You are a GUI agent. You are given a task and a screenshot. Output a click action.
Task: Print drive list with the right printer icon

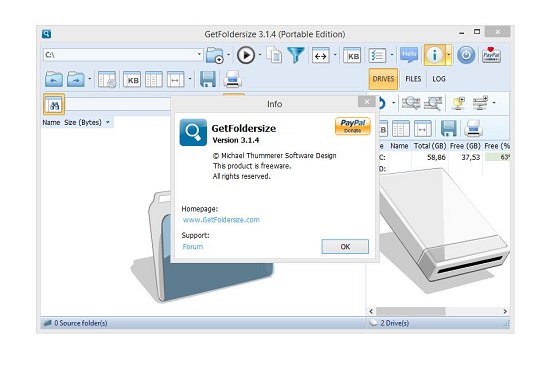473,128
